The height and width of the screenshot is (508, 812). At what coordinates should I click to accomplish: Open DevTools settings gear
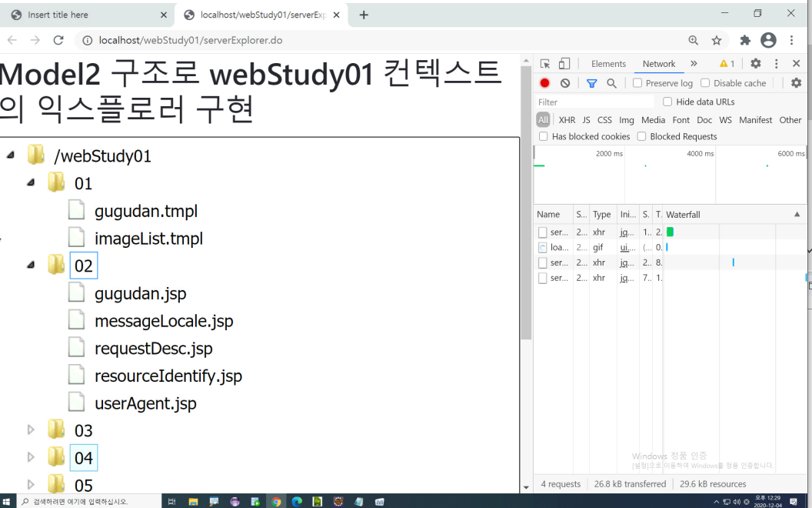click(756, 64)
